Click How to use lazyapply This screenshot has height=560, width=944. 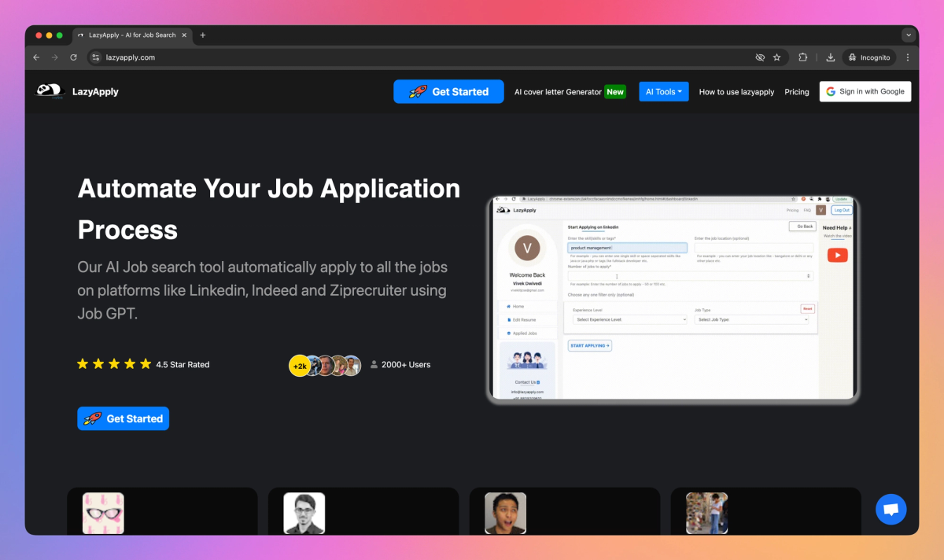(x=736, y=92)
